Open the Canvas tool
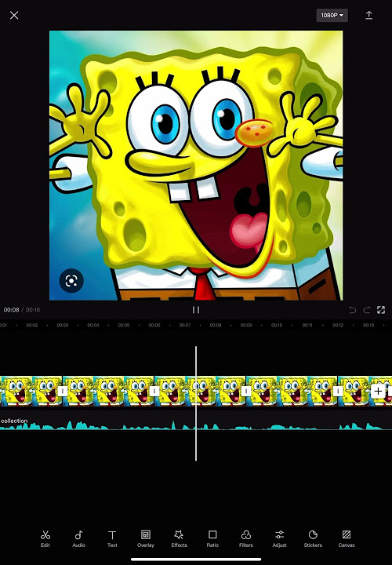This screenshot has height=565, width=392. pyautogui.click(x=347, y=538)
